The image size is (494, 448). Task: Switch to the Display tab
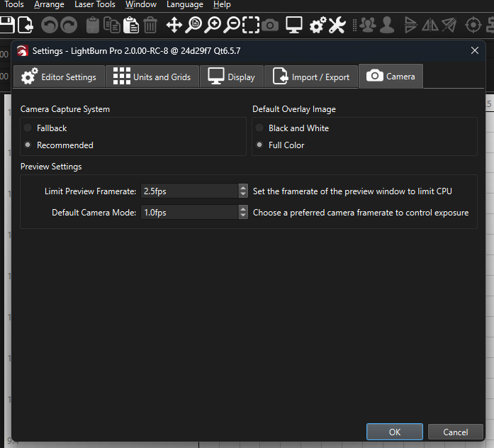tap(232, 77)
